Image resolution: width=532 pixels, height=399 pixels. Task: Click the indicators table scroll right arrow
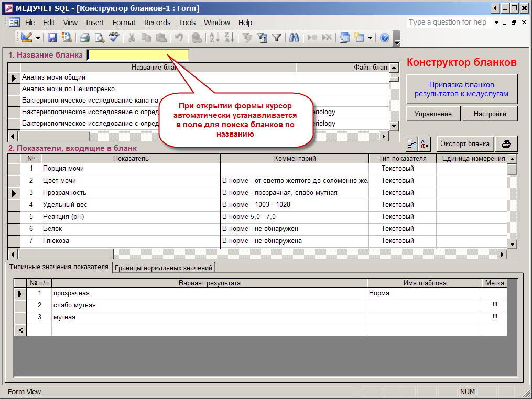click(503, 254)
